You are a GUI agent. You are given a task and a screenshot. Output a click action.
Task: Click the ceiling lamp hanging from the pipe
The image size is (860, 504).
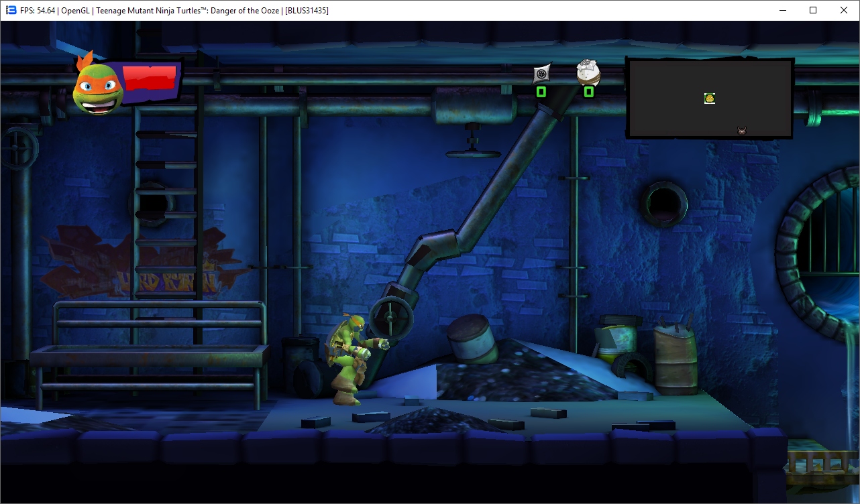coord(473,149)
